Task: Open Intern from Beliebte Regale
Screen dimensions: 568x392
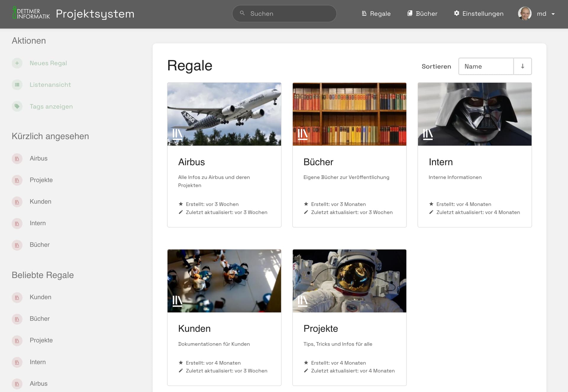Action: click(x=38, y=362)
